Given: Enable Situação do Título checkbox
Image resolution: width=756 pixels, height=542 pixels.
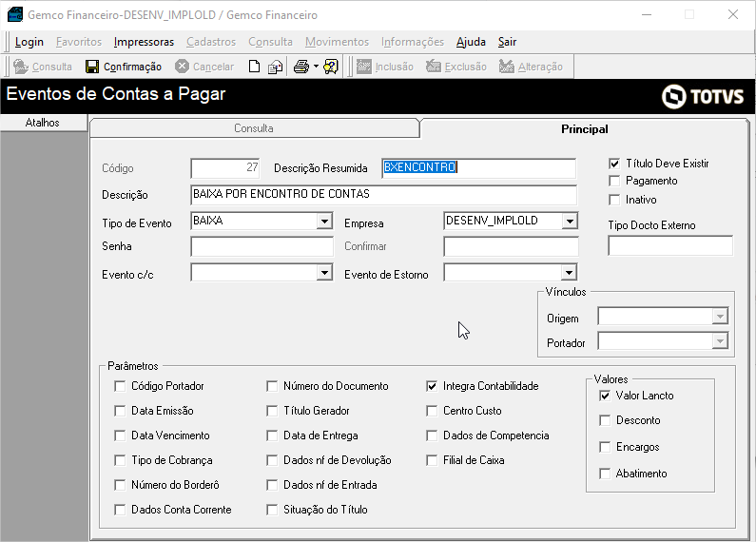Looking at the screenshot, I should 272,510.
